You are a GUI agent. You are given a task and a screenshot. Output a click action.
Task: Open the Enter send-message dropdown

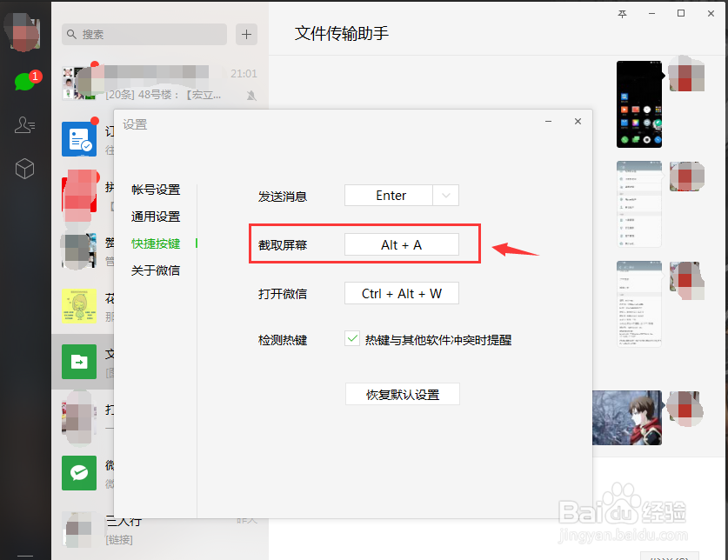pos(402,196)
